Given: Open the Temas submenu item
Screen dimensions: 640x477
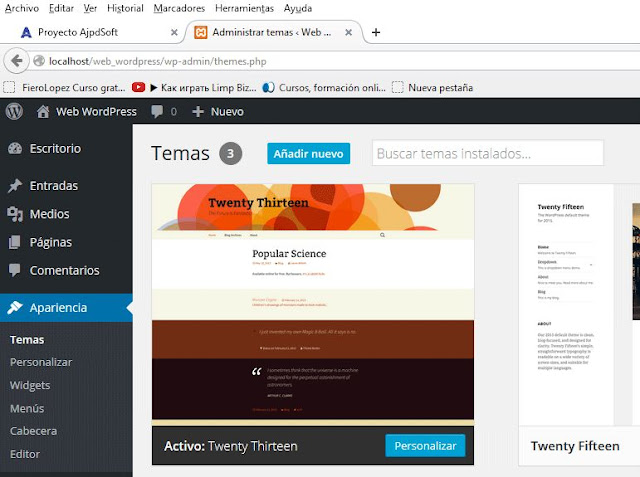Looking at the screenshot, I should click(x=27, y=339).
